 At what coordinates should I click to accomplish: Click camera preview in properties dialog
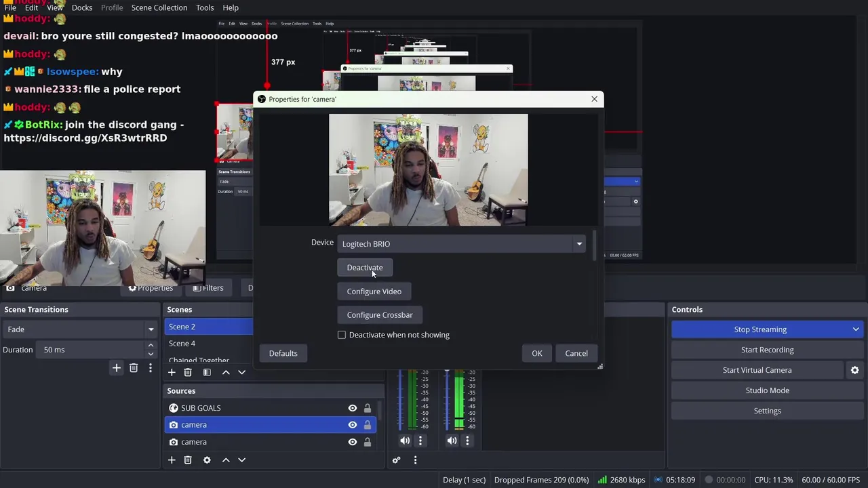coord(429,169)
